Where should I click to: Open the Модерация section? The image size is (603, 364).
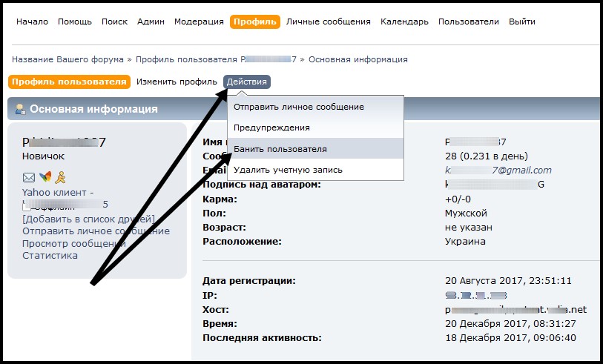[x=199, y=21]
